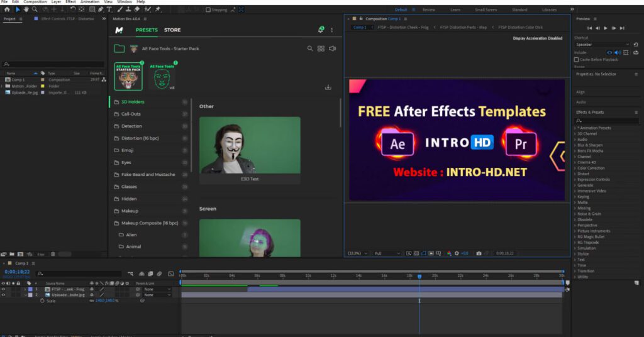Toggle include video eye in Preview panel
The width and height of the screenshot is (644, 337).
click(x=609, y=53)
